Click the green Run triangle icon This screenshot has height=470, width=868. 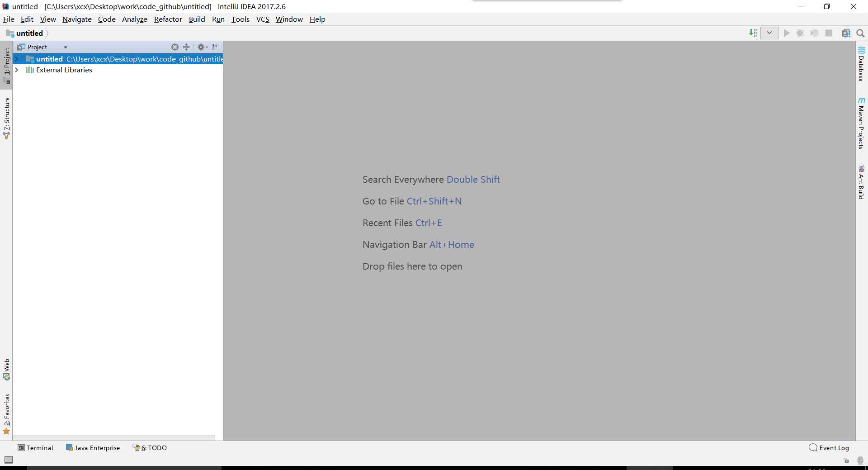coord(787,33)
